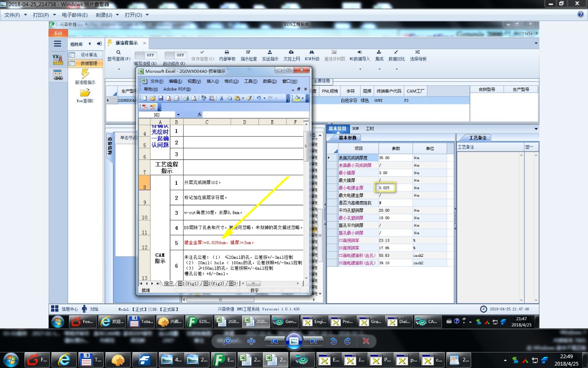Start the slideshow with the center button
Image resolution: width=588 pixels, height=368 pixels.
pyautogui.click(x=294, y=341)
